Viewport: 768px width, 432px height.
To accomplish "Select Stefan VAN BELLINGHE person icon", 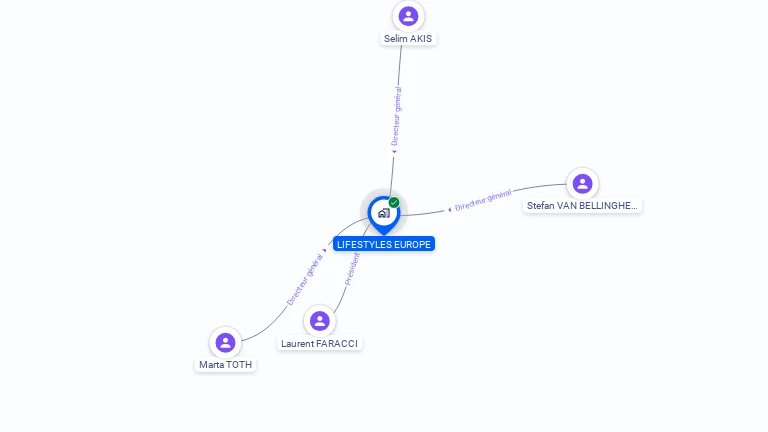I will tap(582, 184).
